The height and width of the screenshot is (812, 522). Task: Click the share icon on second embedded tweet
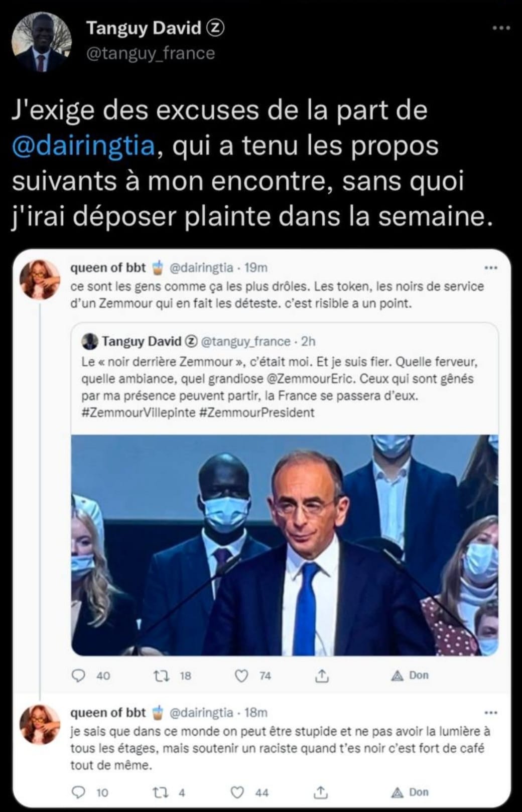(x=322, y=792)
